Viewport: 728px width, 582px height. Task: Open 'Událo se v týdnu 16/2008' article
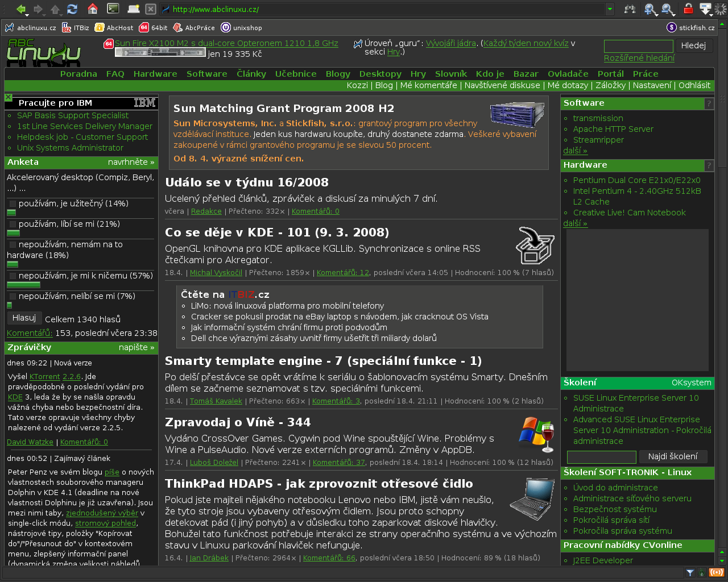pyautogui.click(x=247, y=182)
